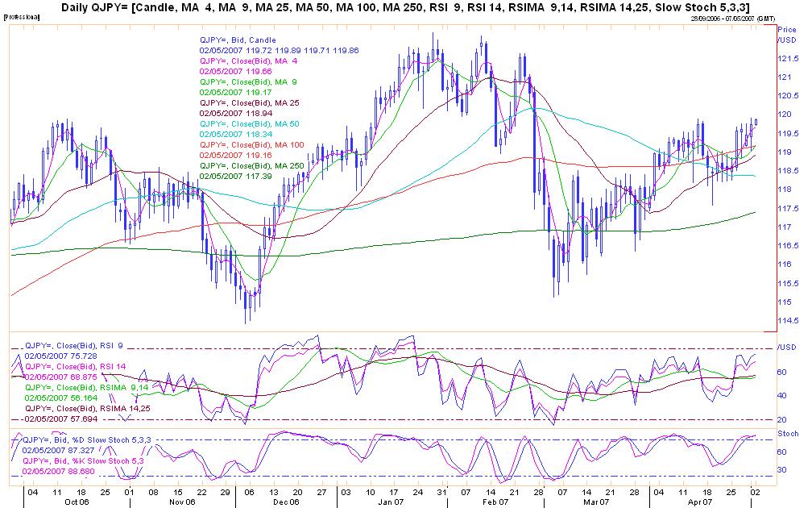Click the 'Stoch' axis heading
812x508 pixels.
(788, 433)
